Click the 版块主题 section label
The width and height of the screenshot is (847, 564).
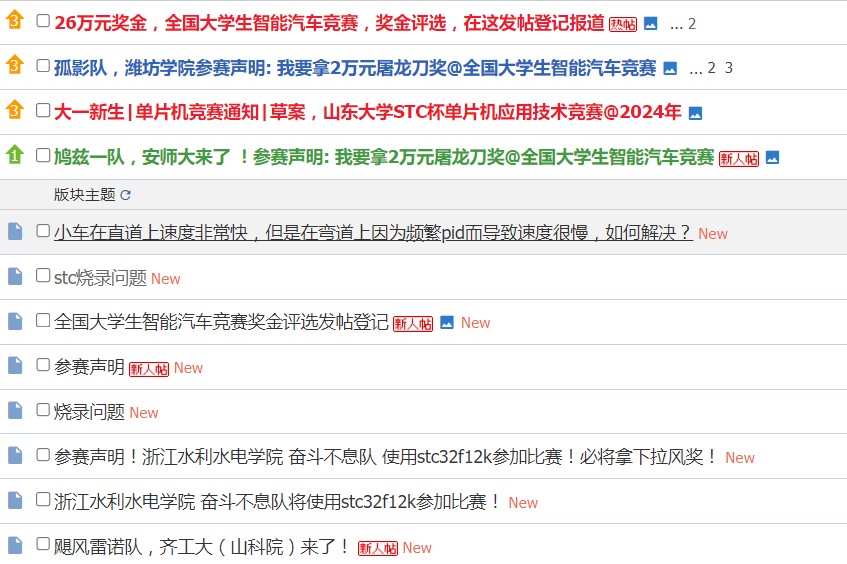point(85,194)
